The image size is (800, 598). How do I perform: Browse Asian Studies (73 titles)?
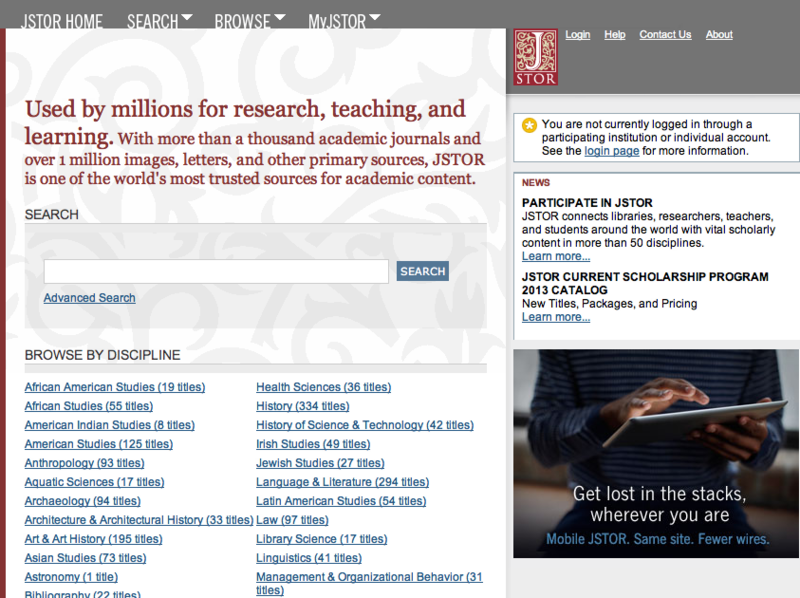85,558
